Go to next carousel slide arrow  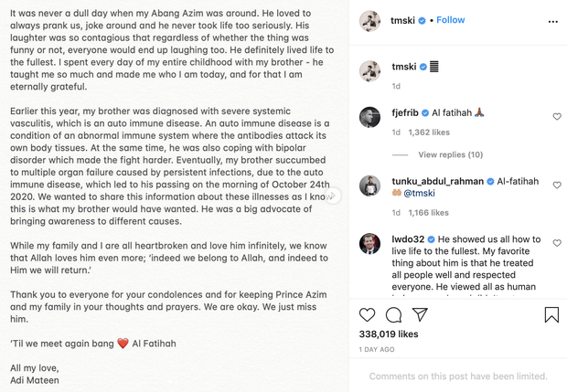(x=334, y=196)
